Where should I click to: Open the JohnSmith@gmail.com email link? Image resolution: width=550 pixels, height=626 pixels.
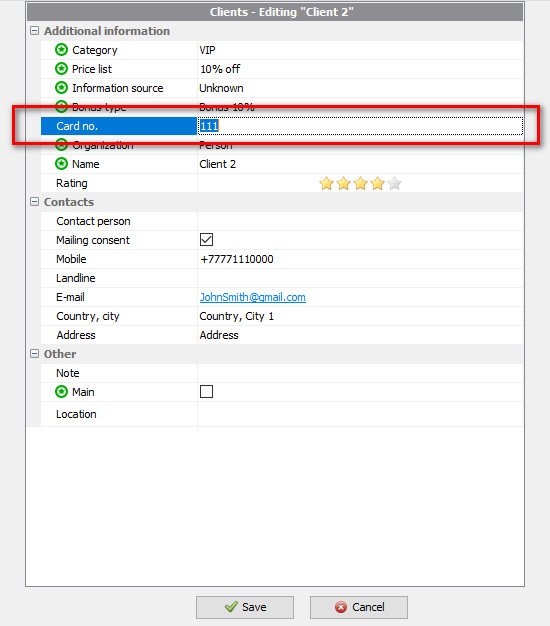pos(253,297)
